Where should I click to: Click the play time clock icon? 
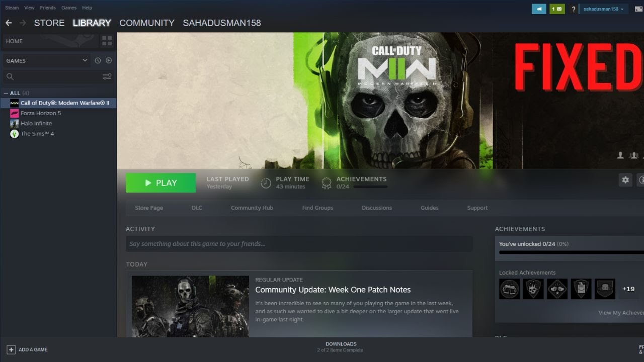coord(266,183)
